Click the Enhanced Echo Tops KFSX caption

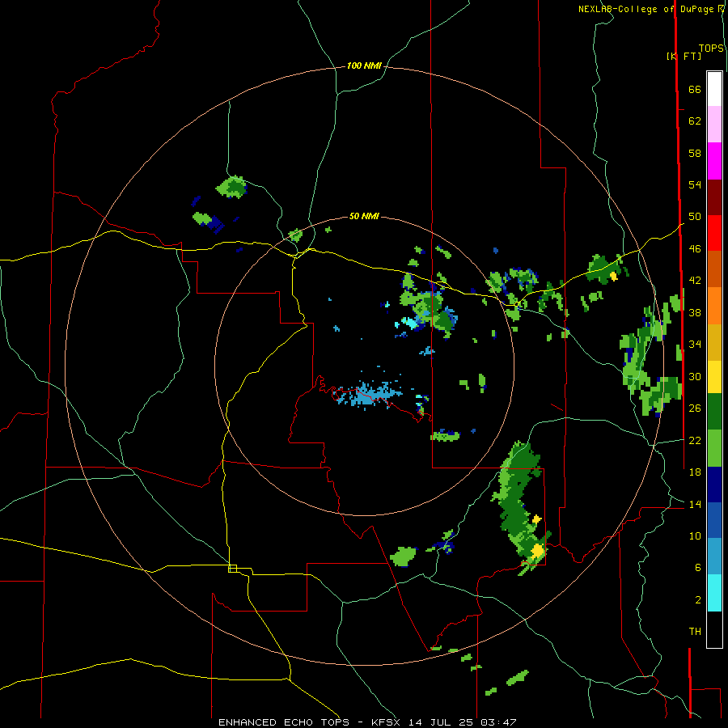pyautogui.click(x=367, y=722)
